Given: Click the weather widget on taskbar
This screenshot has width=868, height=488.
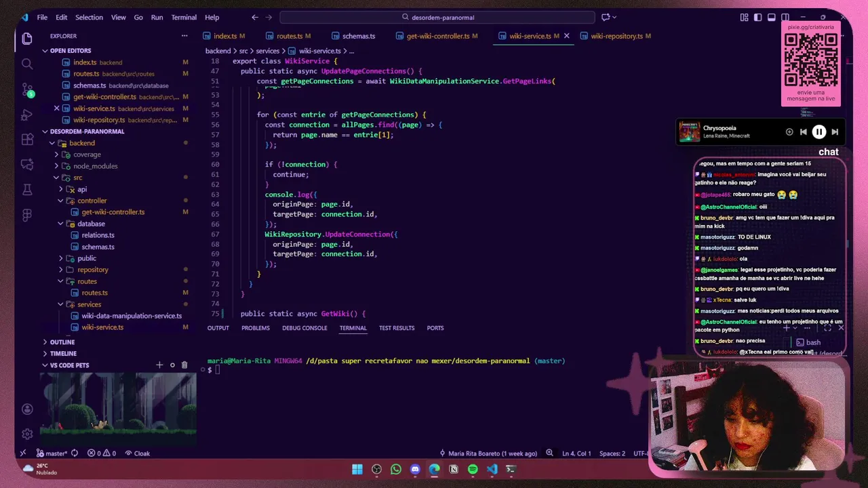Looking at the screenshot, I should [x=41, y=469].
